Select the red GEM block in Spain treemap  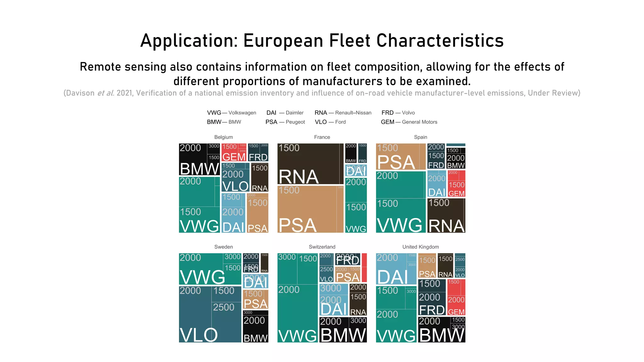[456, 184]
